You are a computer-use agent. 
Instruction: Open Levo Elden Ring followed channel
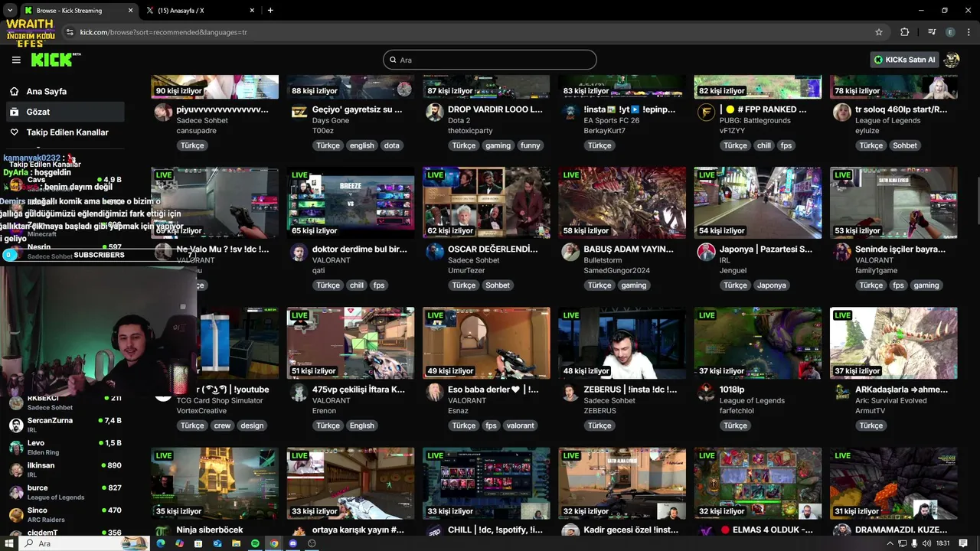tap(65, 447)
